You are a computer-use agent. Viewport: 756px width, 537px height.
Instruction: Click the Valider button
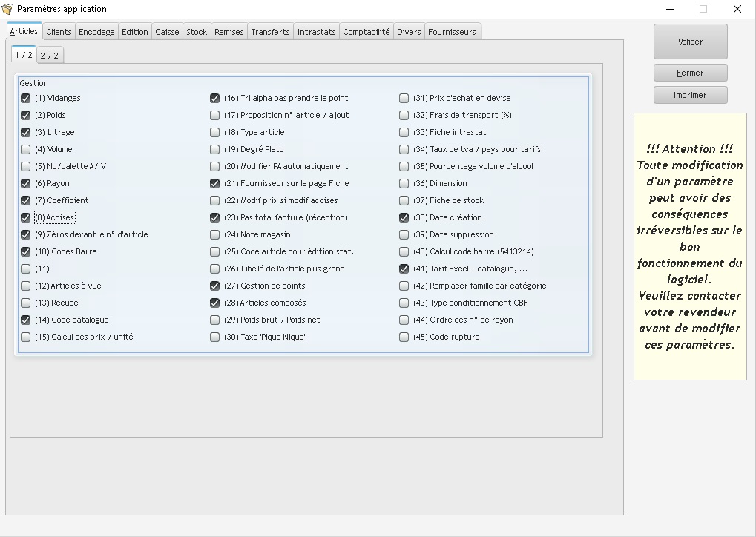point(690,42)
